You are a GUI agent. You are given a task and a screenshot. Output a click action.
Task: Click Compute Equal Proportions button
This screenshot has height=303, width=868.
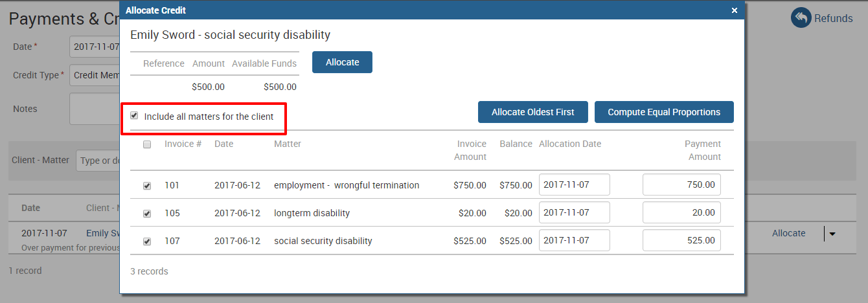tap(663, 112)
